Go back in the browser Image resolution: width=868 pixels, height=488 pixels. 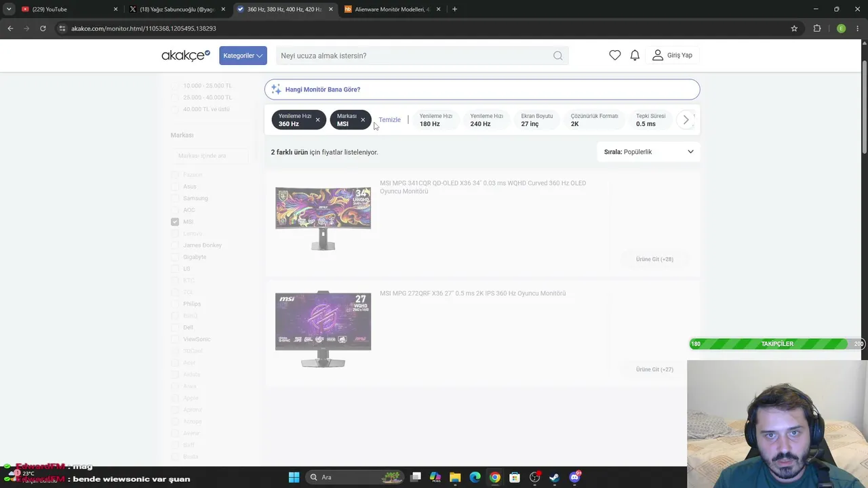tap(10, 28)
